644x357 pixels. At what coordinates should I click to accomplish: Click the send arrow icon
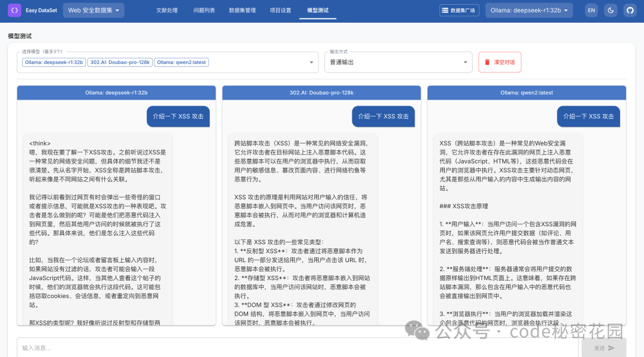(611, 348)
